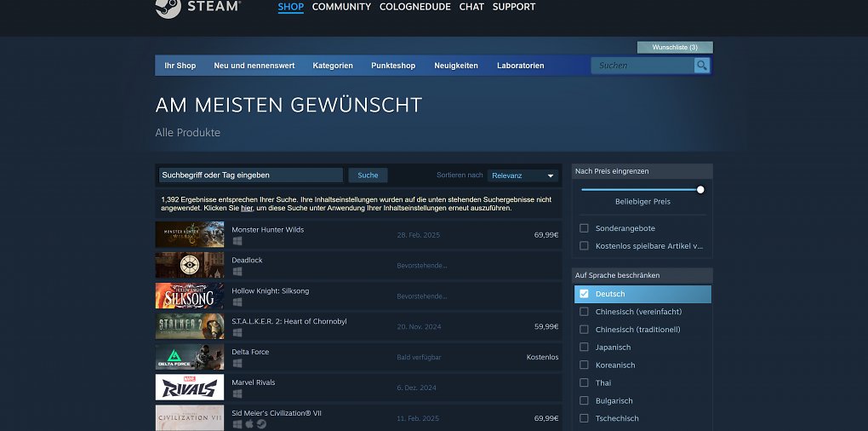Check the Japanisch language filter
This screenshot has width=868, height=431.
coord(584,347)
